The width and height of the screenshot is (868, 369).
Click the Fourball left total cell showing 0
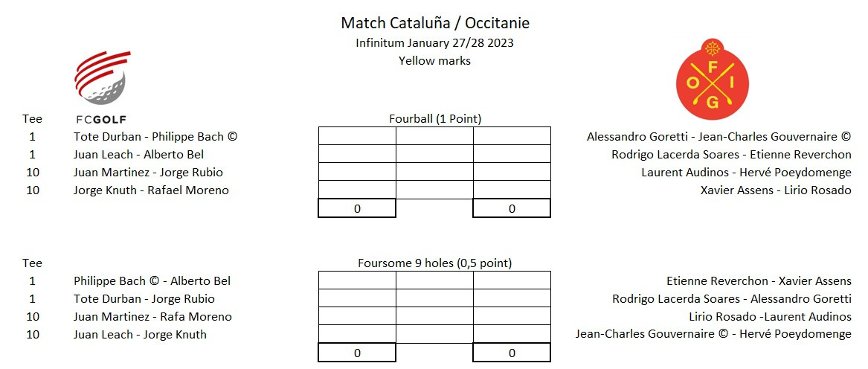(357, 208)
